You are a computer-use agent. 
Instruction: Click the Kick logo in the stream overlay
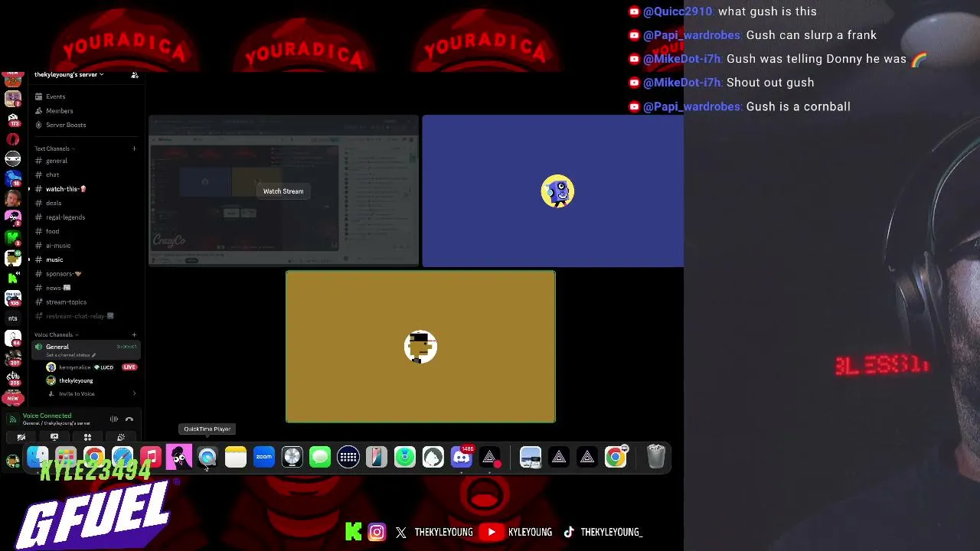(x=354, y=532)
